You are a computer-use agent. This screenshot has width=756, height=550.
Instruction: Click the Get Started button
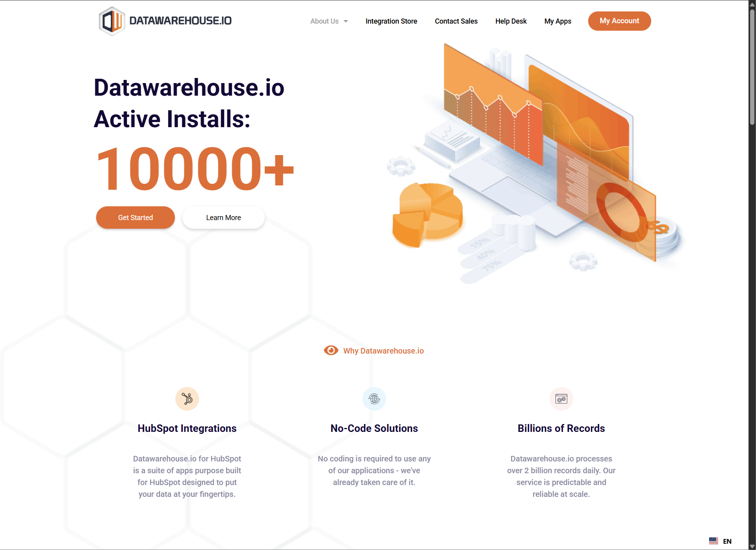(x=136, y=217)
